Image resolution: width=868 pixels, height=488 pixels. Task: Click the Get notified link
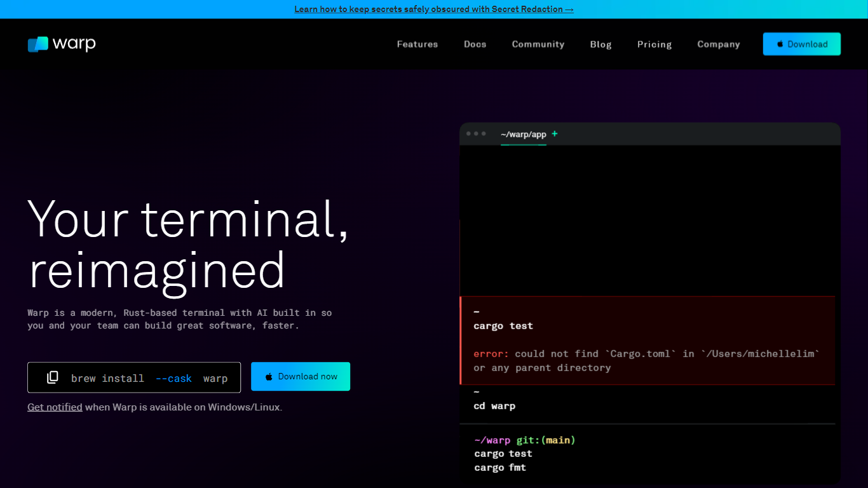click(55, 407)
